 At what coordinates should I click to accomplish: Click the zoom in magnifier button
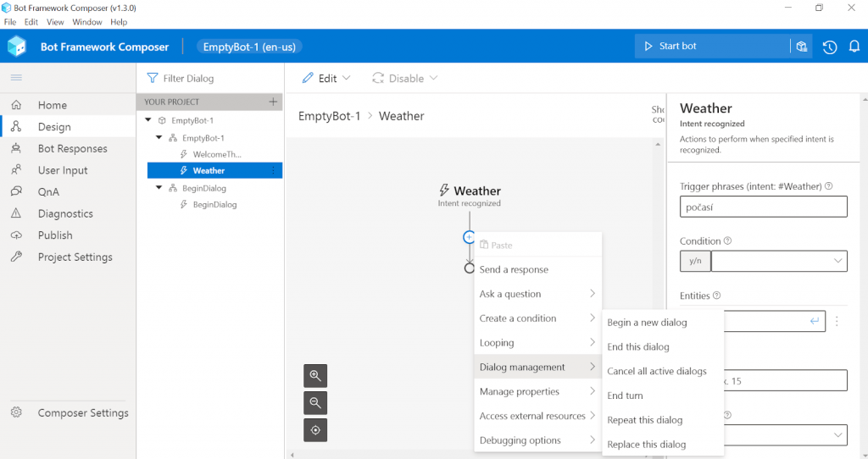click(315, 376)
